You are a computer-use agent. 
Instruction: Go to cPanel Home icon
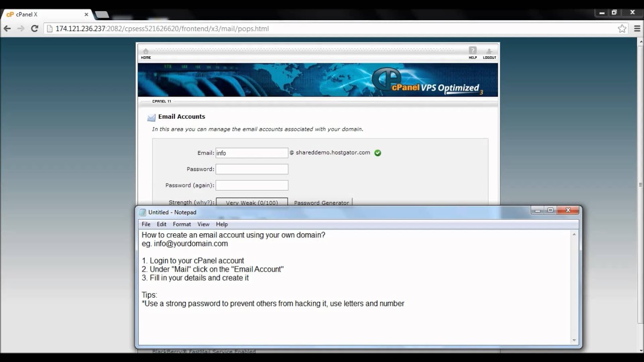146,53
